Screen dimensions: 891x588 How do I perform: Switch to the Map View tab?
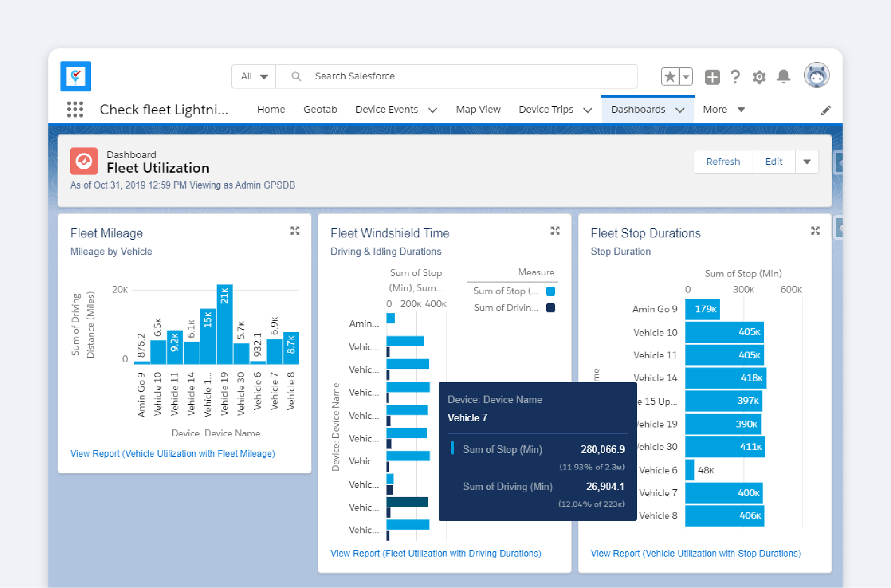pyautogui.click(x=478, y=109)
